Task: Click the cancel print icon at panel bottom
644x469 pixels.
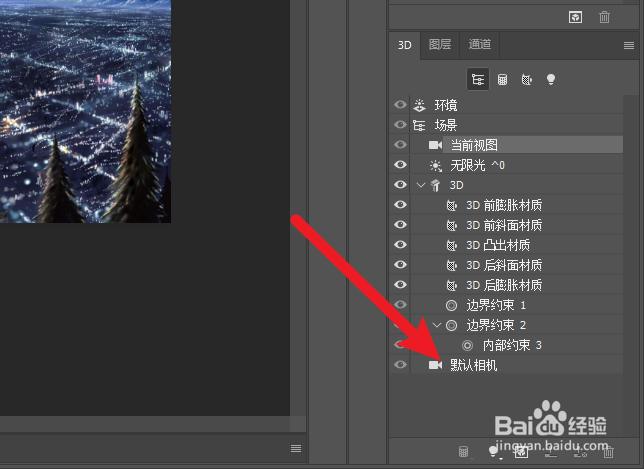Action: coord(580,452)
